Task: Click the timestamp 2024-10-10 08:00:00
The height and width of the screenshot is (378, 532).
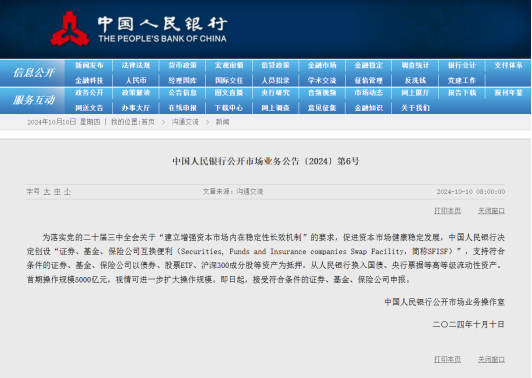Action: coord(471,192)
